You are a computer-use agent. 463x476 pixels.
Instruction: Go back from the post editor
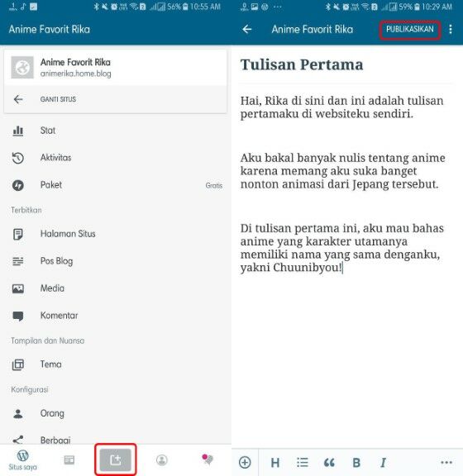(x=247, y=29)
